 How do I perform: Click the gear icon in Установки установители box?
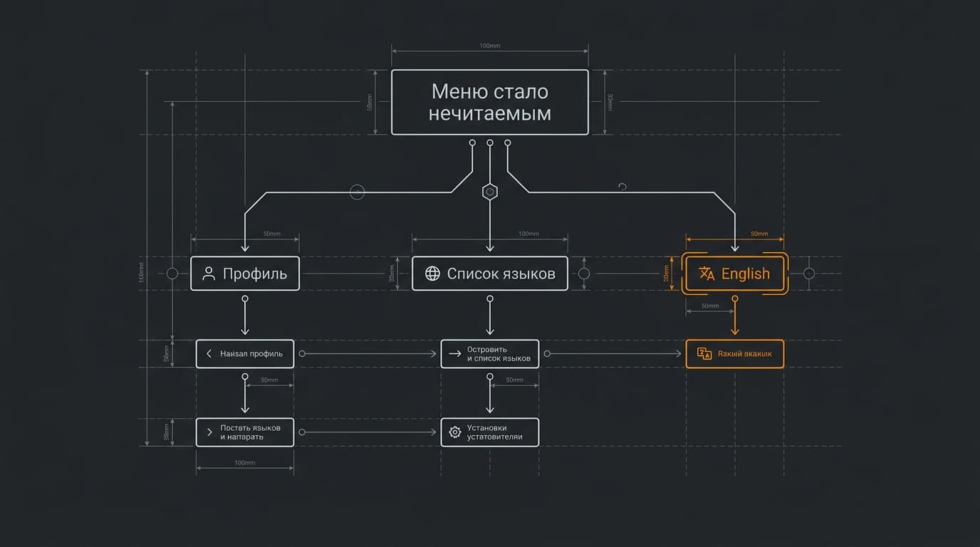point(455,432)
